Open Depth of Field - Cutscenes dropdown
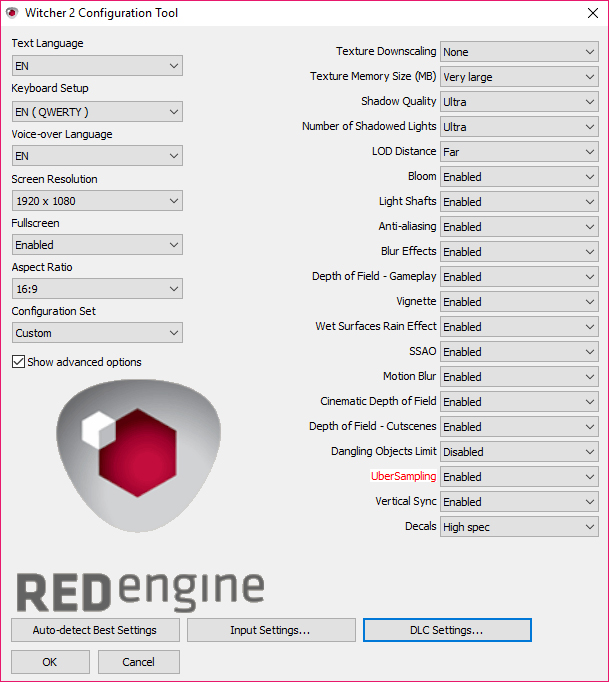 519,427
